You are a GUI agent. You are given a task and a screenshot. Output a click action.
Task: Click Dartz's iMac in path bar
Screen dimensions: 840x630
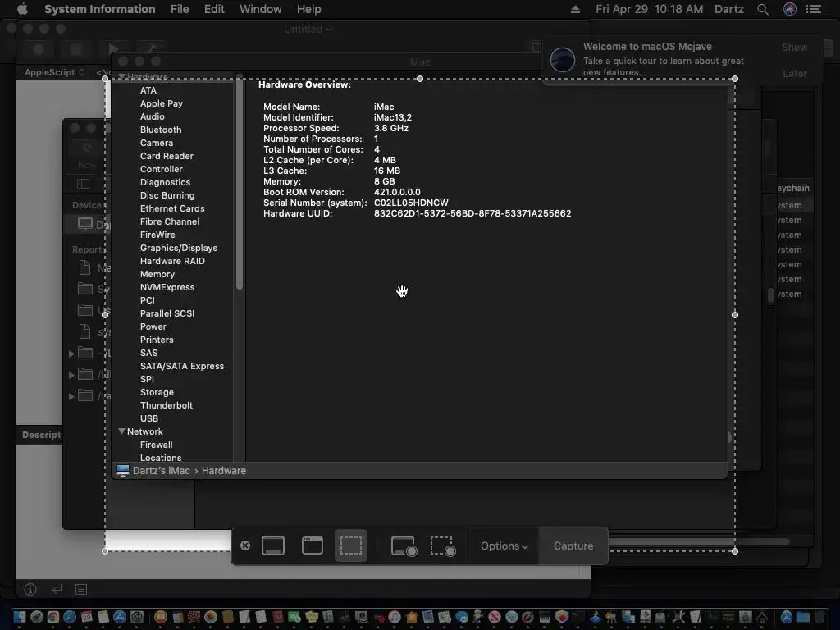(162, 470)
